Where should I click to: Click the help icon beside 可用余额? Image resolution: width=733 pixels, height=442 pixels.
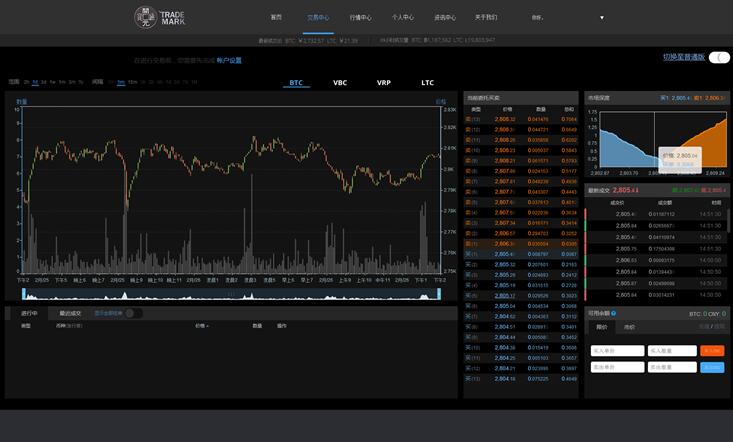point(613,313)
